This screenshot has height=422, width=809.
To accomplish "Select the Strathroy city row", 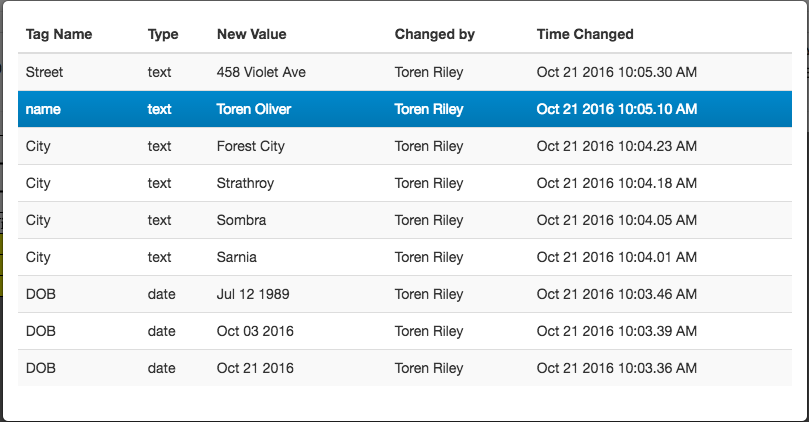I will 404,183.
